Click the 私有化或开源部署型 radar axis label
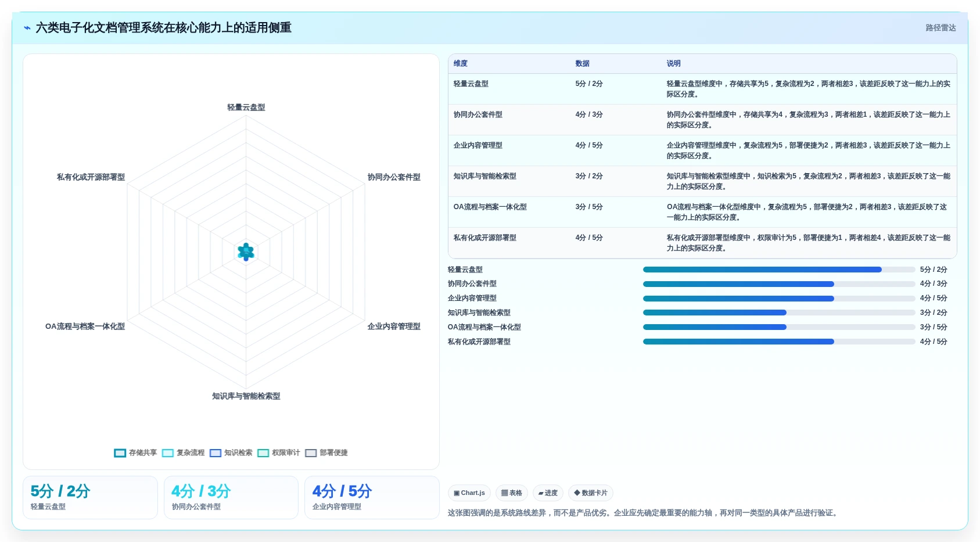This screenshot has height=542, width=980. pyautogui.click(x=91, y=177)
